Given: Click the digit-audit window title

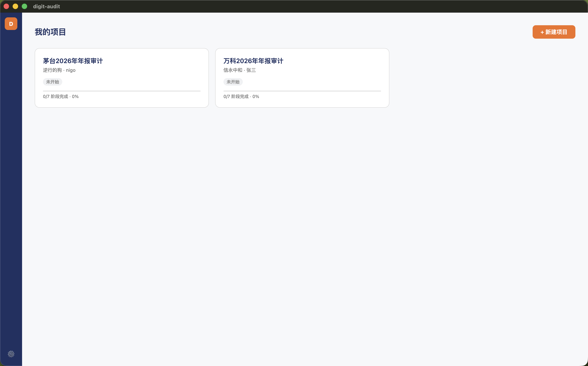Looking at the screenshot, I should [x=47, y=7].
